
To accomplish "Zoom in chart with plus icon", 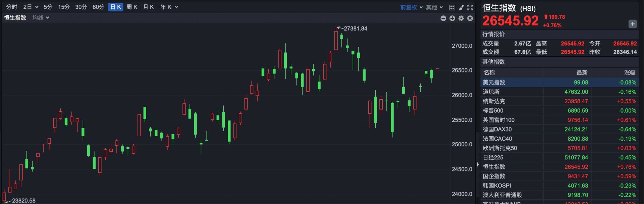I will pos(452,18).
